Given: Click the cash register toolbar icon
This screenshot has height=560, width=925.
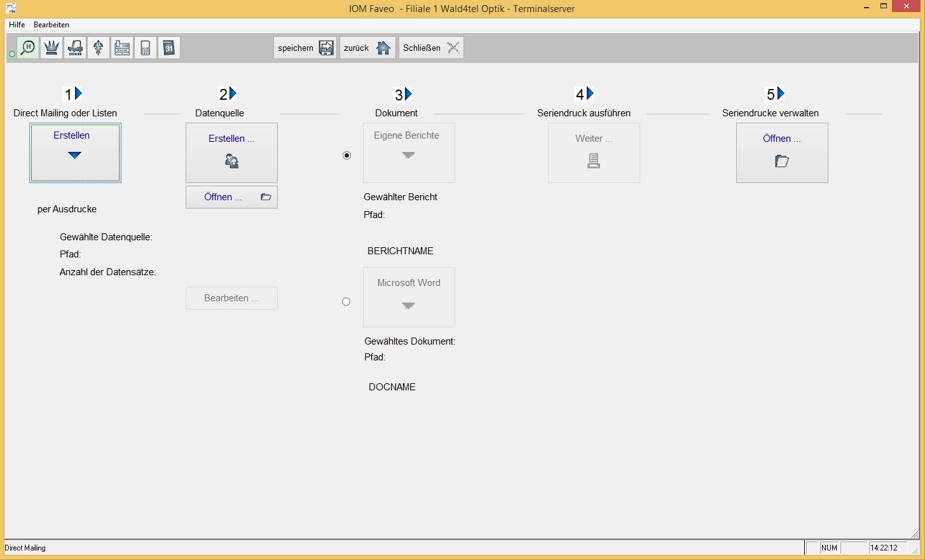Looking at the screenshot, I should pyautogui.click(x=122, y=48).
